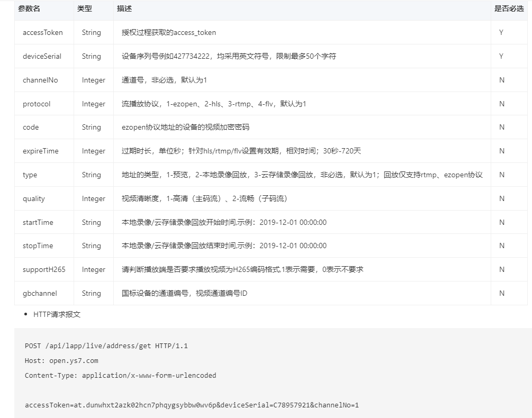Click the type parameter name cell

click(x=30, y=175)
